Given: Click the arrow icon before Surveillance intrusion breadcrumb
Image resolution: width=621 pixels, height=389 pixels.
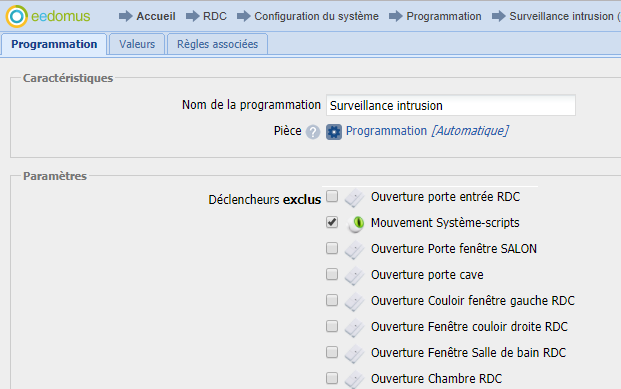Looking at the screenshot, I should click(499, 16).
